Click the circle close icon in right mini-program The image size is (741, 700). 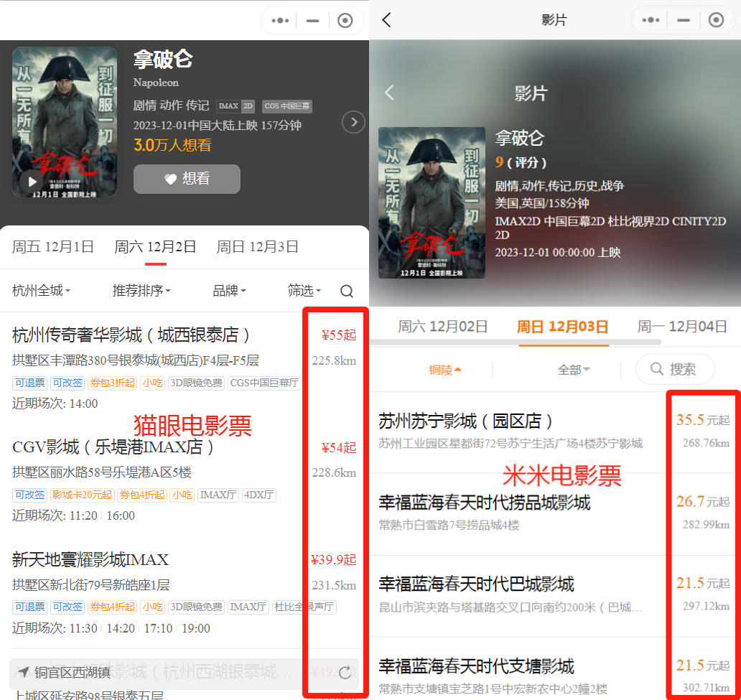pos(716,20)
